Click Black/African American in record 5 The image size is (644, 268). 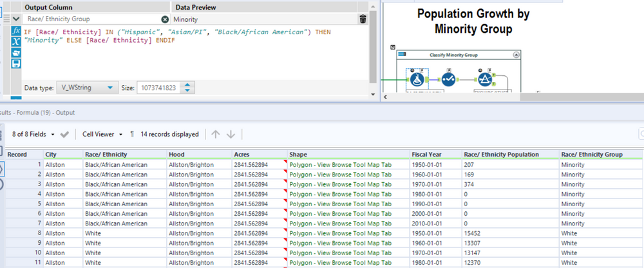click(x=116, y=204)
